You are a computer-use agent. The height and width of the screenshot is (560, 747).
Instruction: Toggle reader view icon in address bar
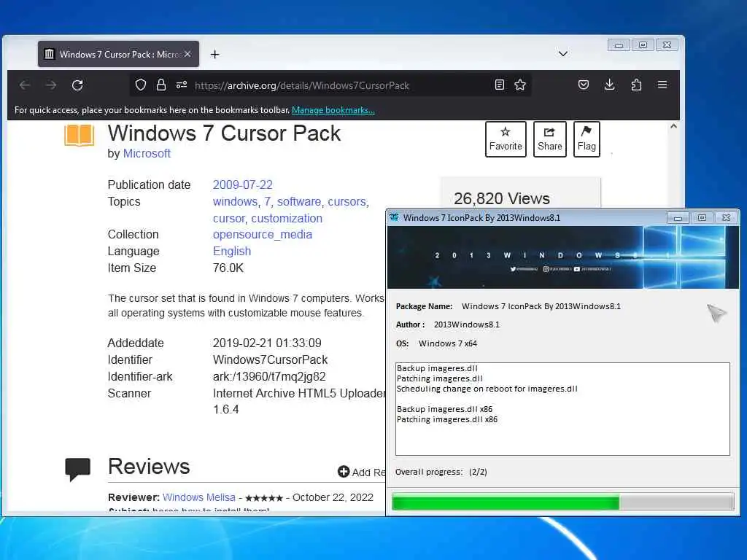[499, 85]
